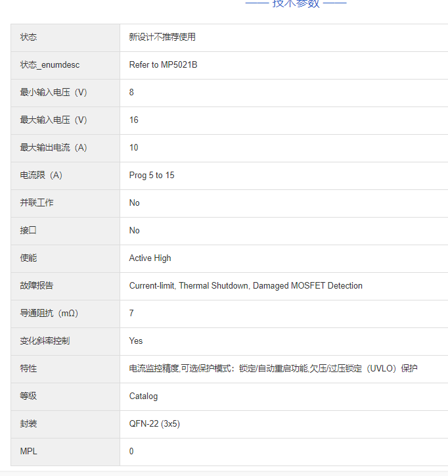Screen dimensions: 448x476
Task: Select 'No' in the 并联工作 row
Action: point(135,202)
